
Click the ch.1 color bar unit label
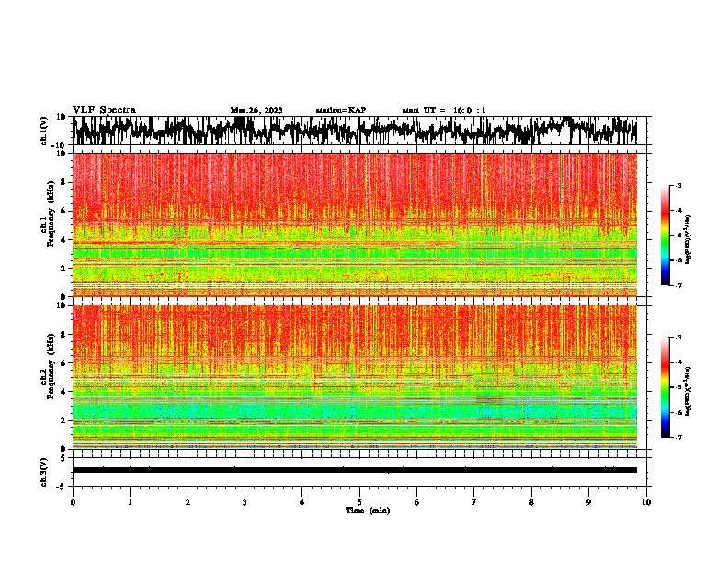point(688,240)
